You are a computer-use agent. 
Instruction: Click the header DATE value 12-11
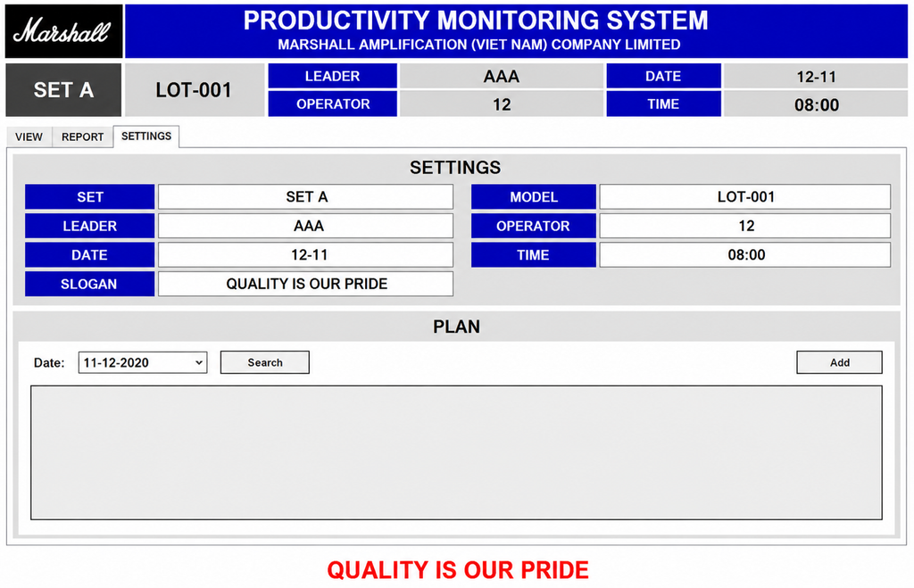coord(816,77)
